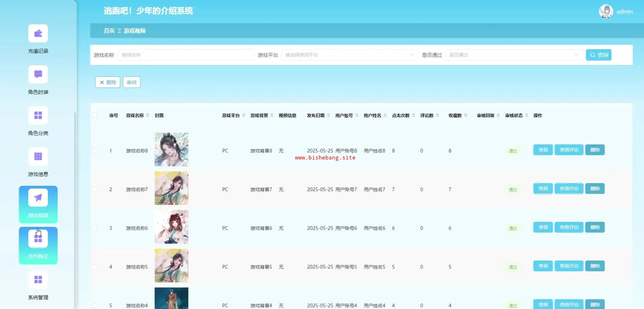View comments for 游戏名称8
This screenshot has width=644, height=309.
(x=569, y=150)
